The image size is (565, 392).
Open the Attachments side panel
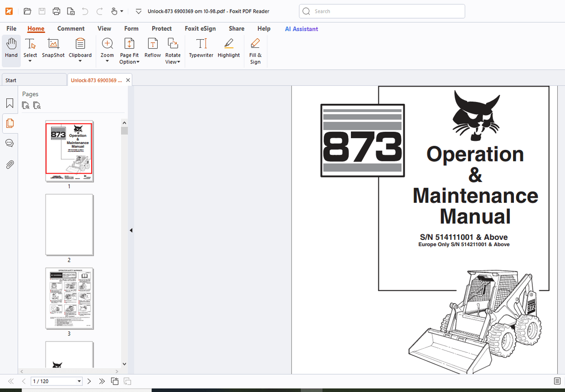[x=10, y=165]
